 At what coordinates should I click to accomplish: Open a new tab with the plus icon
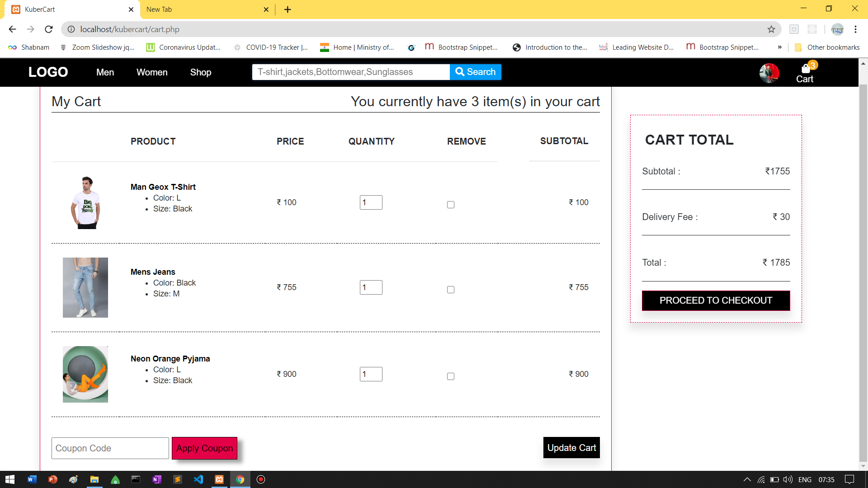(288, 9)
